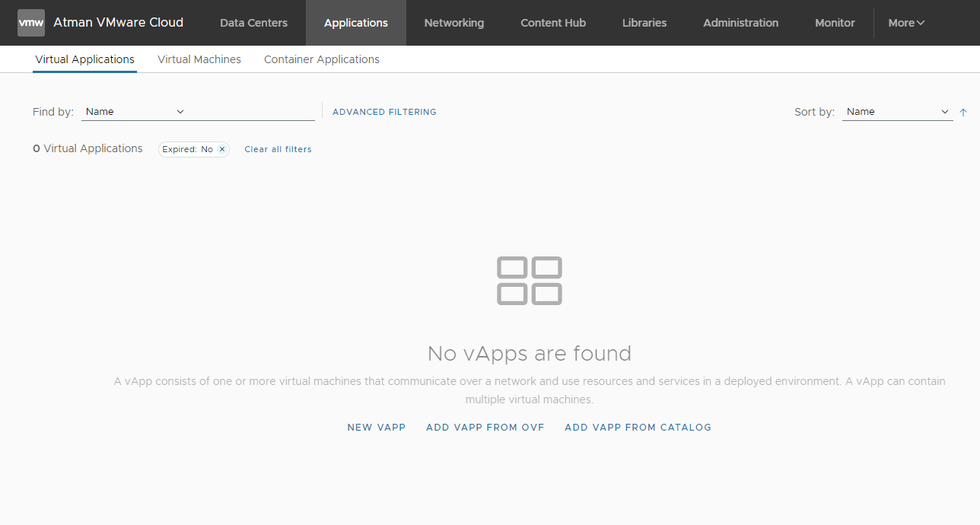Open the Libraries section
980x525 pixels.
pos(644,23)
